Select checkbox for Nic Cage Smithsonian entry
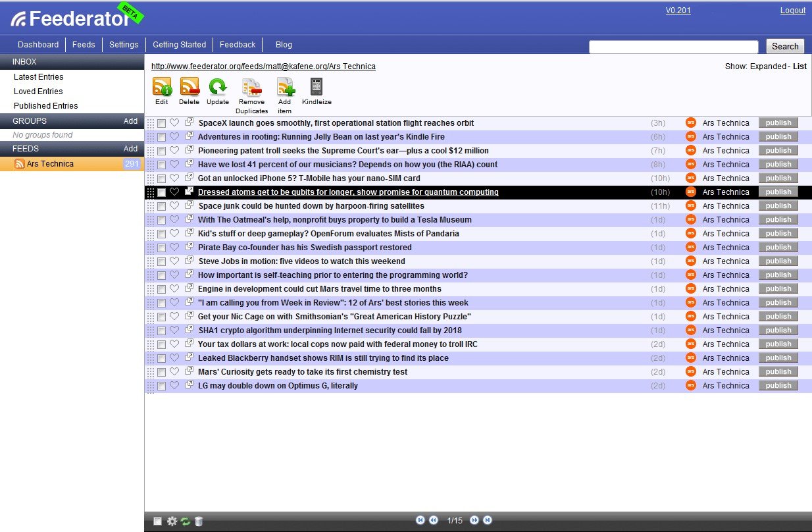Image resolution: width=812 pixels, height=532 pixels. (x=161, y=317)
